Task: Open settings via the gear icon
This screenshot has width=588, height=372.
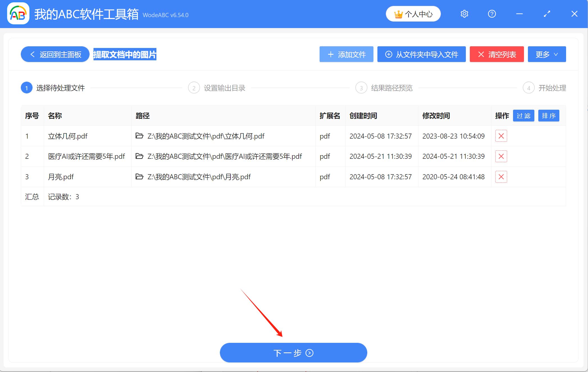Action: click(464, 13)
